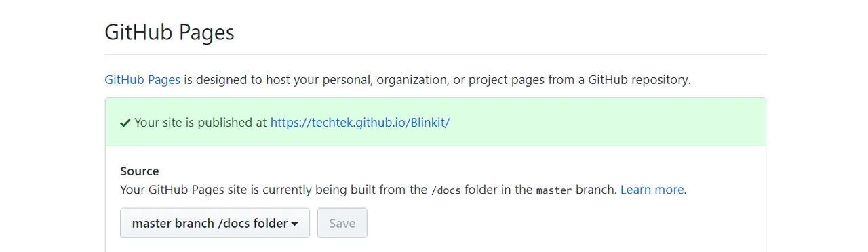Open the techtek.github.io/Blinkit site URL
868x252 pixels.
pyautogui.click(x=360, y=123)
